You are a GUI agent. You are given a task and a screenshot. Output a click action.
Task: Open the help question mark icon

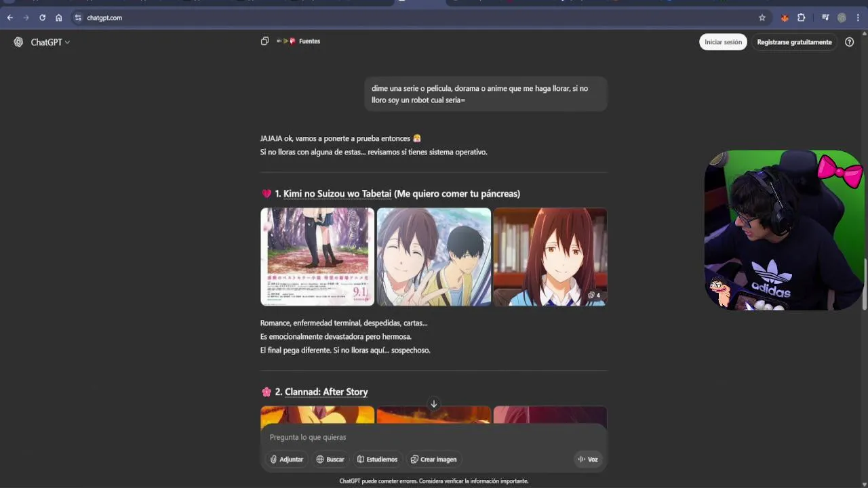[x=850, y=42]
